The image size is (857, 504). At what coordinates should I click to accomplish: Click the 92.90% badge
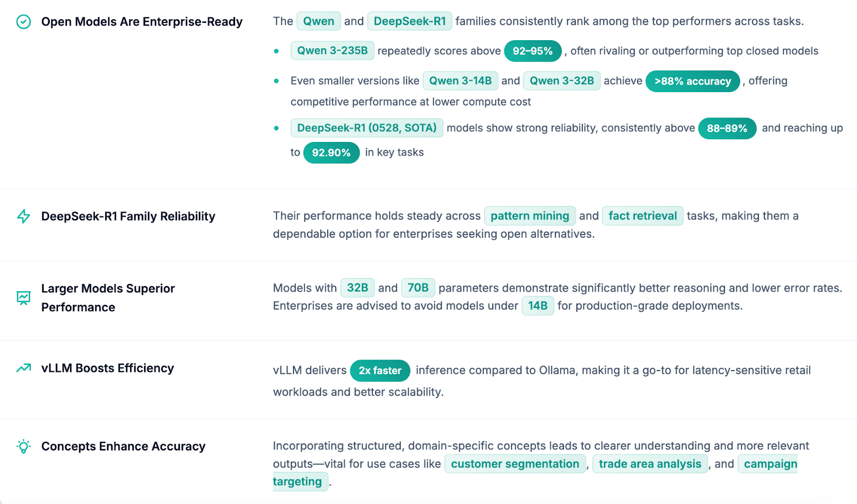click(332, 153)
